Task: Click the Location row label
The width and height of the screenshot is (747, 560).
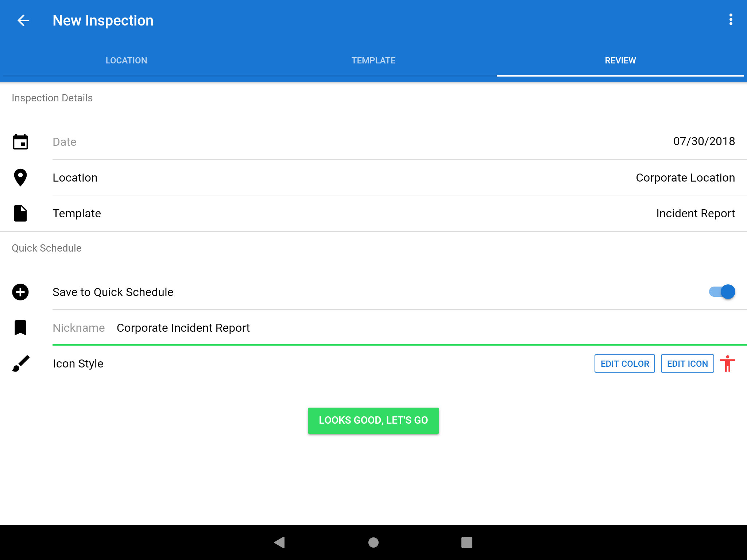Action: tap(75, 178)
